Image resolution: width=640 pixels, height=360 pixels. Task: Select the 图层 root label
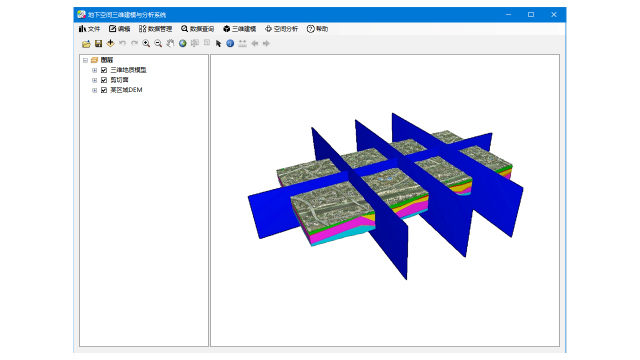pos(107,60)
